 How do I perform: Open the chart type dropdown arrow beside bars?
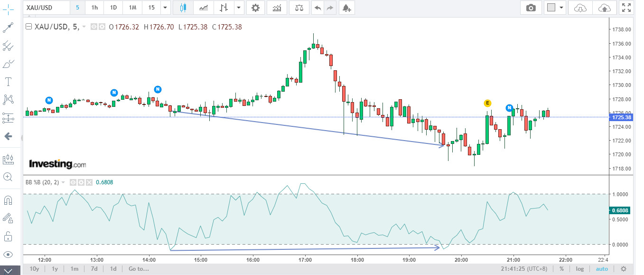pyautogui.click(x=238, y=8)
